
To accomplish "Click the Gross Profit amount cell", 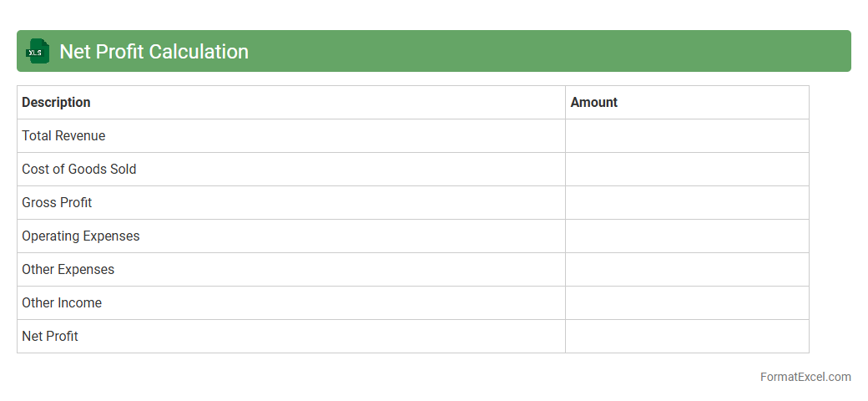I will point(686,202).
